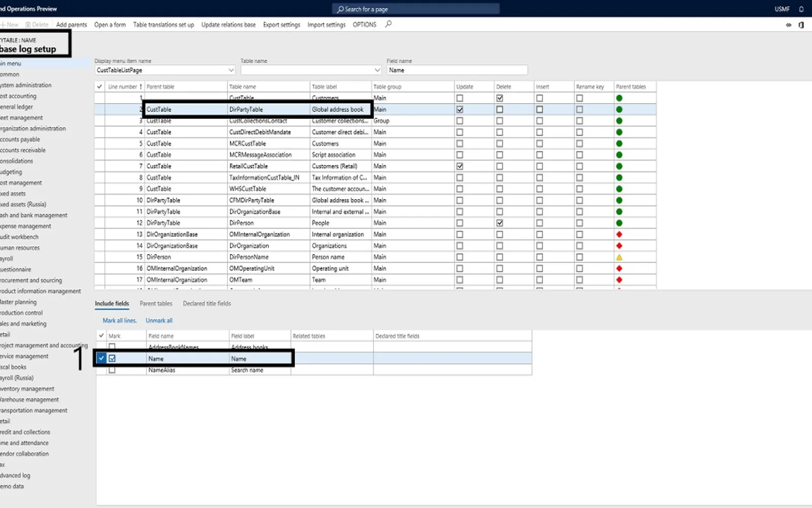Open General ledger in the navigation pane

pos(17,107)
